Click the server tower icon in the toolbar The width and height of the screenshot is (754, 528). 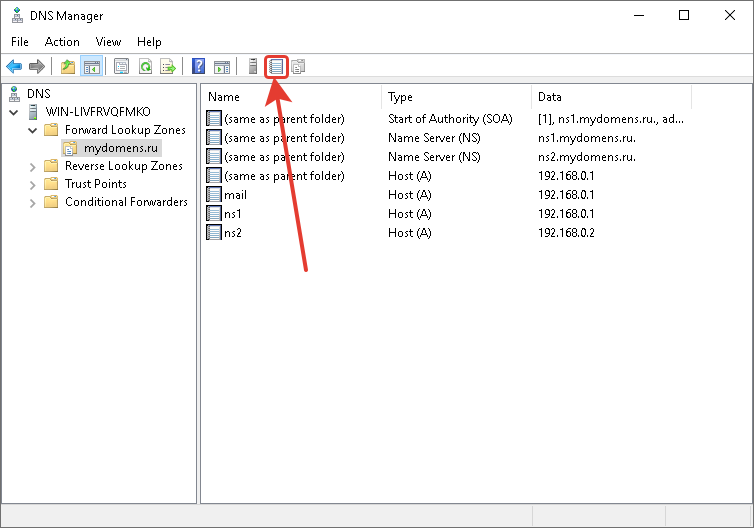coord(252,66)
